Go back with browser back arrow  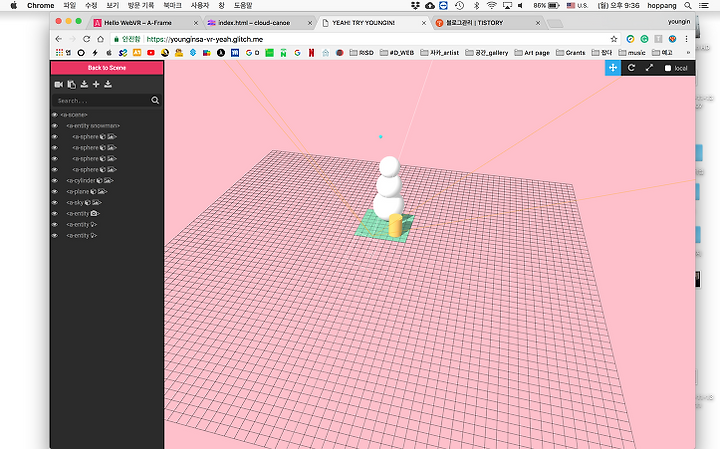tap(58, 39)
